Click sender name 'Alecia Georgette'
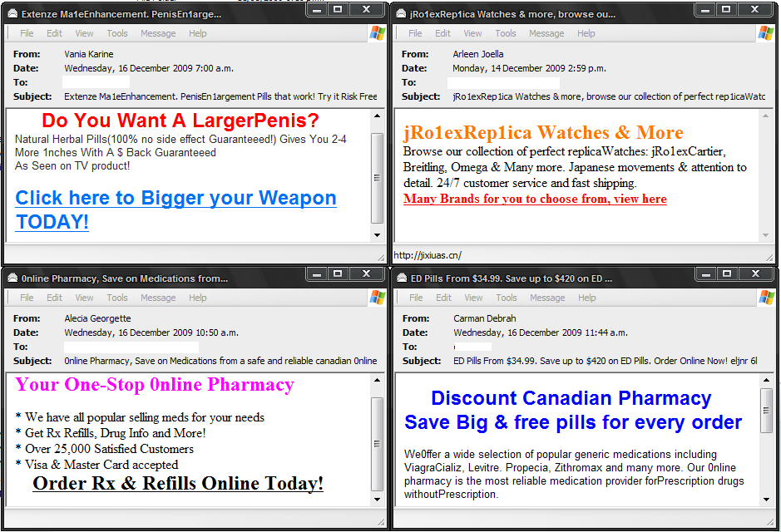 point(97,318)
